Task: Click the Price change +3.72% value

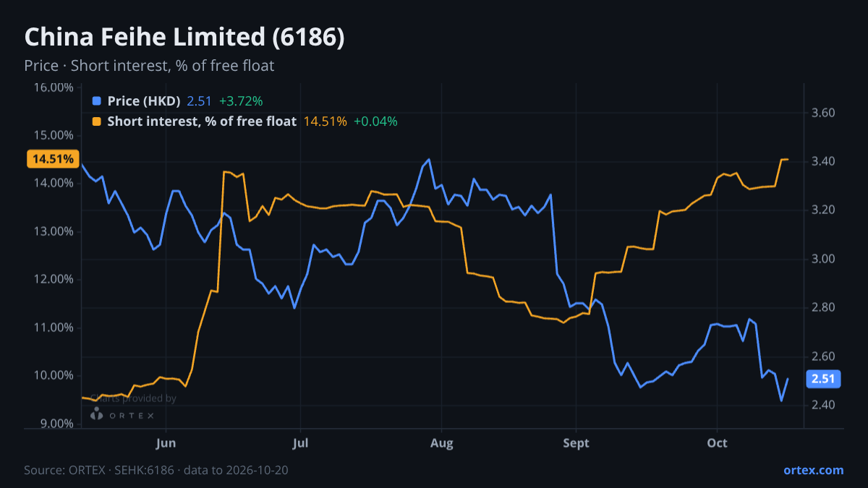Action: pos(240,101)
